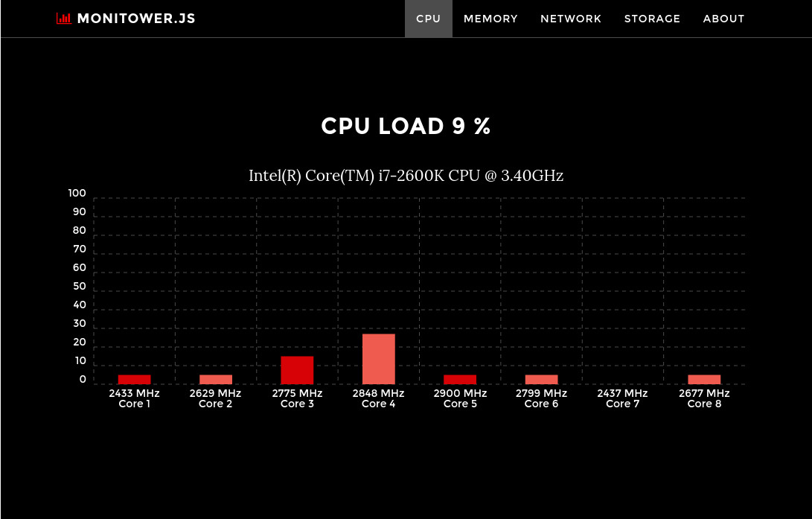The height and width of the screenshot is (519, 812).
Task: Click the 2437 MHz Core 7 label
Action: click(622, 398)
